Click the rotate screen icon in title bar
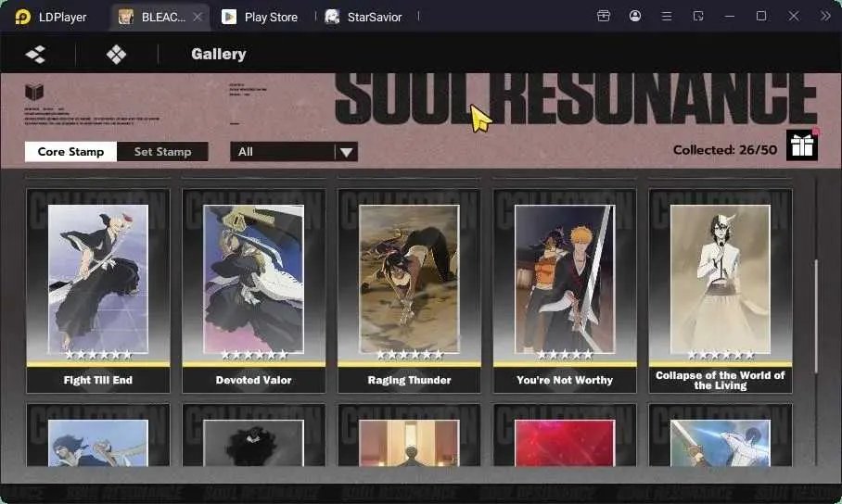This screenshot has height=504, width=842. (x=698, y=16)
